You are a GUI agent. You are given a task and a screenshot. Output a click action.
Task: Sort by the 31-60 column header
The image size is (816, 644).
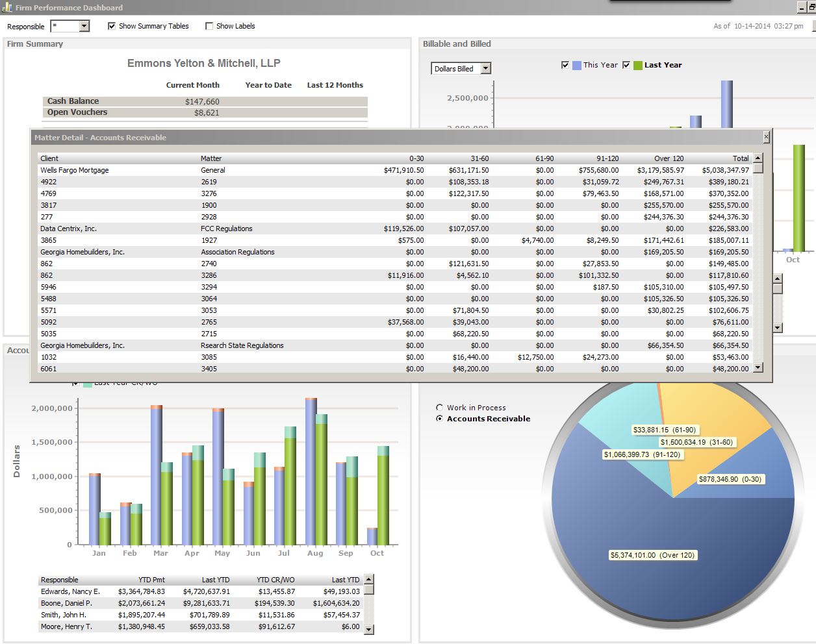(479, 158)
